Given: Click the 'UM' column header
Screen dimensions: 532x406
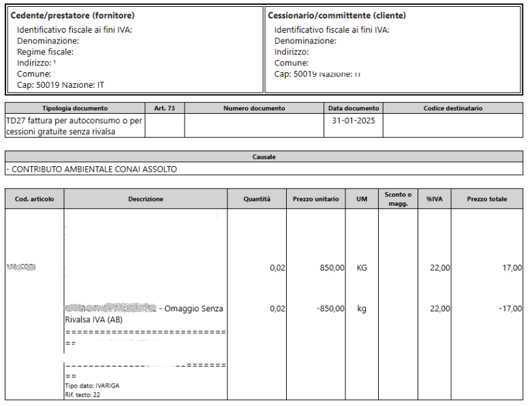Looking at the screenshot, I should point(362,199).
